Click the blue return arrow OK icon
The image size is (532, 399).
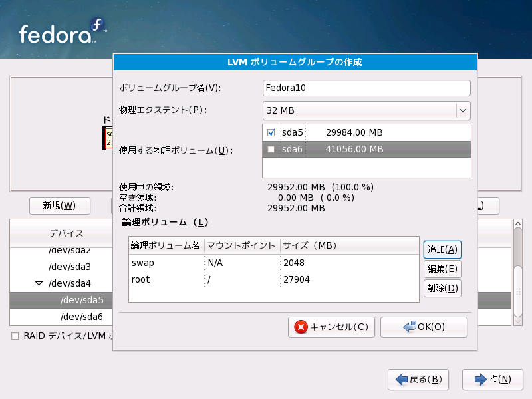coord(410,327)
